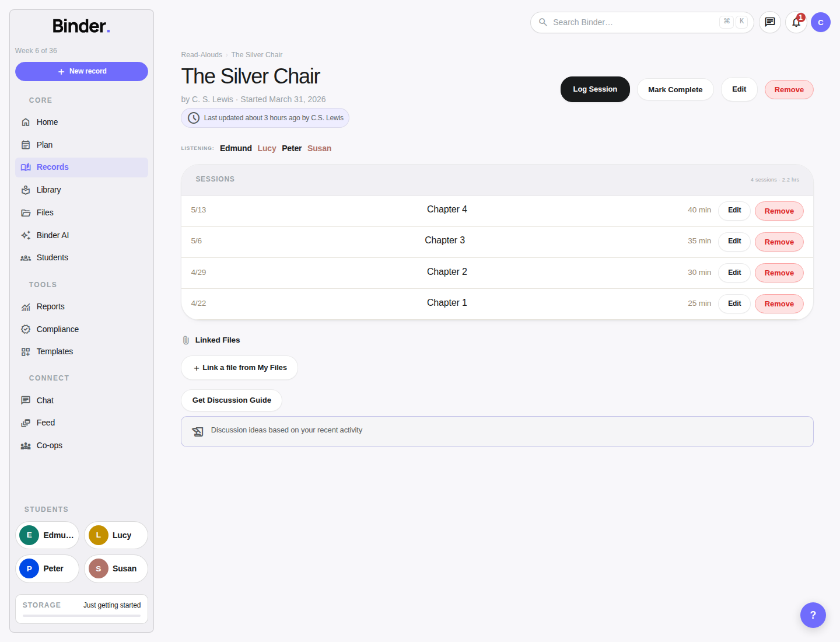Select the student Susan chip
This screenshot has height=642, width=840.
(116, 568)
